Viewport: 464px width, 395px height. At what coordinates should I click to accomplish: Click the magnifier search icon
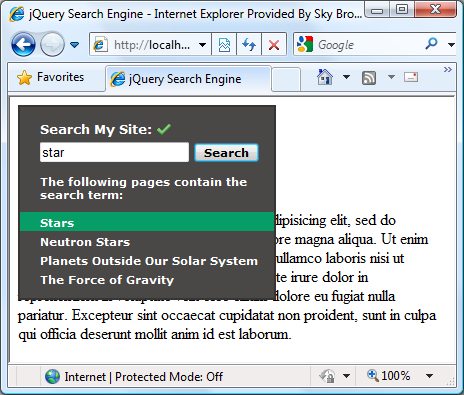[x=431, y=44]
